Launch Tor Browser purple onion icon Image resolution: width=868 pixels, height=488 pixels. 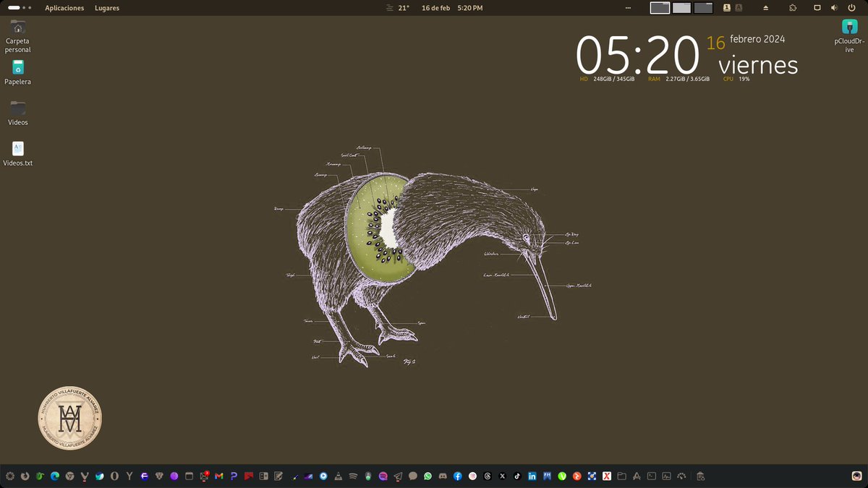[174, 476]
